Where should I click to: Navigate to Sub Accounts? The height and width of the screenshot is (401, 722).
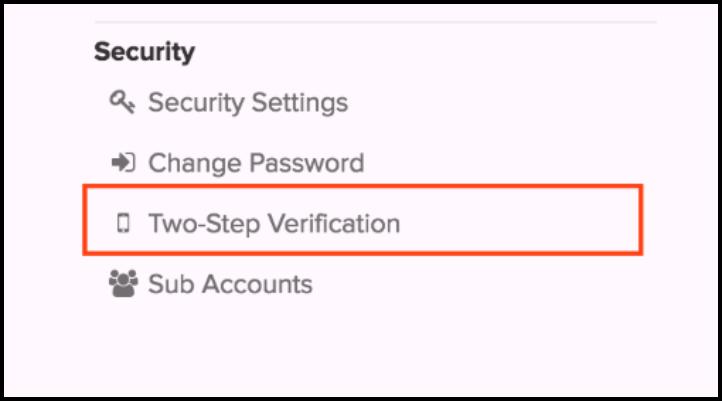tap(230, 284)
